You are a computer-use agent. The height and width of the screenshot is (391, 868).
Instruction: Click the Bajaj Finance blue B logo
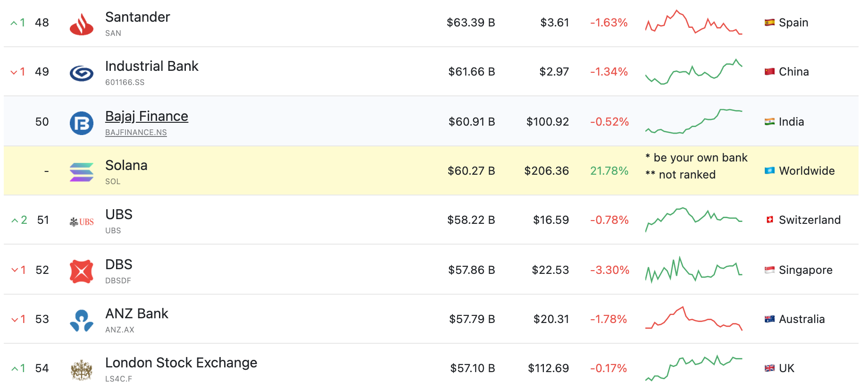pyautogui.click(x=82, y=123)
